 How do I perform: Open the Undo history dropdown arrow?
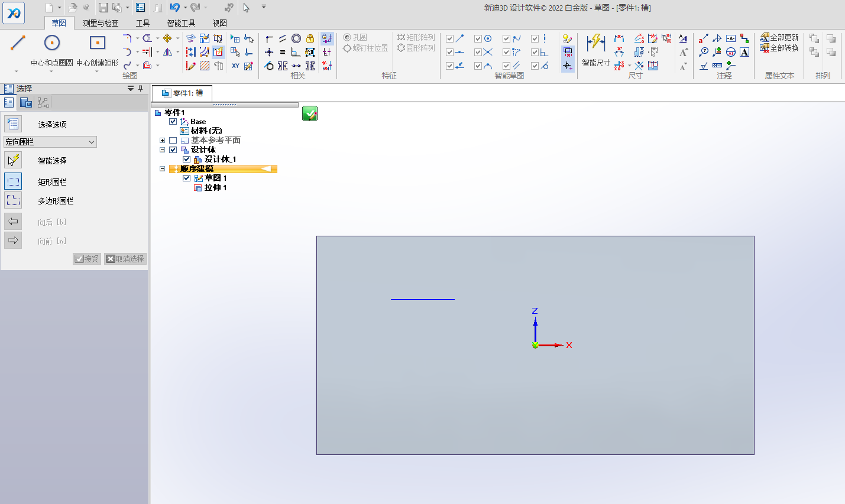coord(185,8)
